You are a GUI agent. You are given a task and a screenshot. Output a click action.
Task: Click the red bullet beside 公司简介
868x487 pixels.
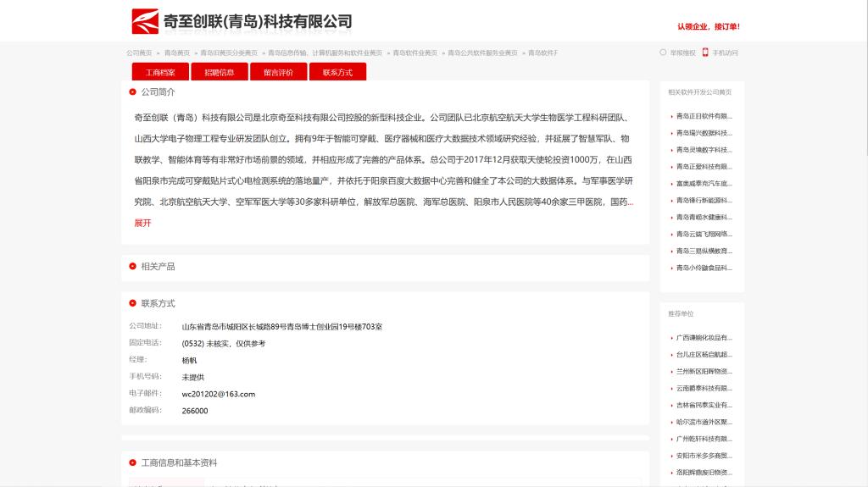[133, 92]
